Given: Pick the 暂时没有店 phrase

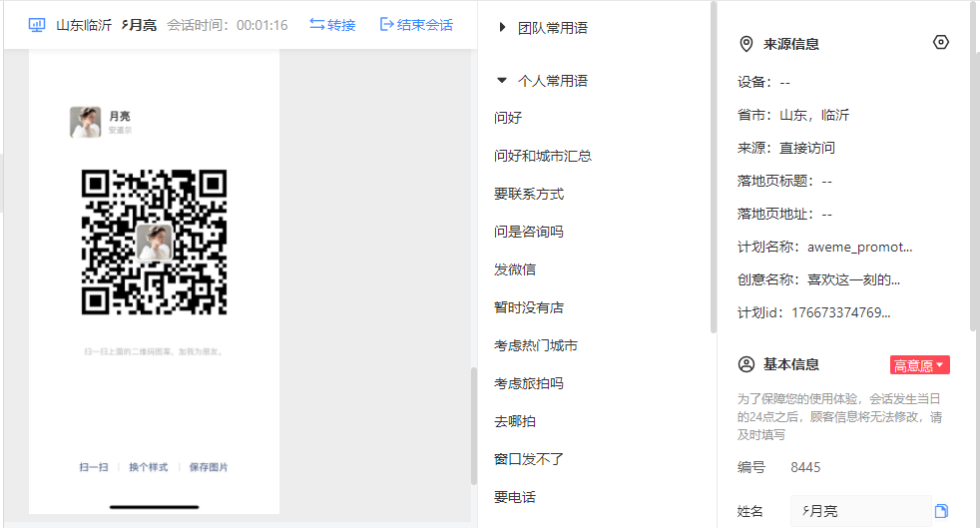Looking at the screenshot, I should 529,307.
